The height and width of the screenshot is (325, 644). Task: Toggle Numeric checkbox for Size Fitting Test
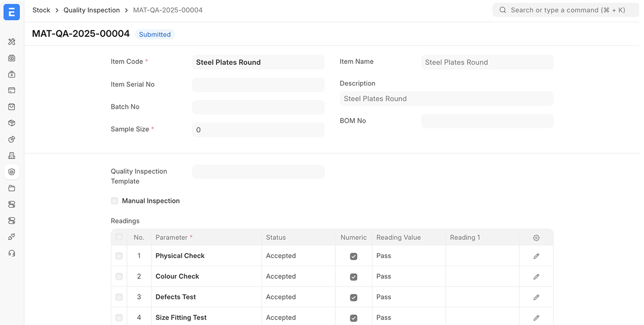point(354,318)
